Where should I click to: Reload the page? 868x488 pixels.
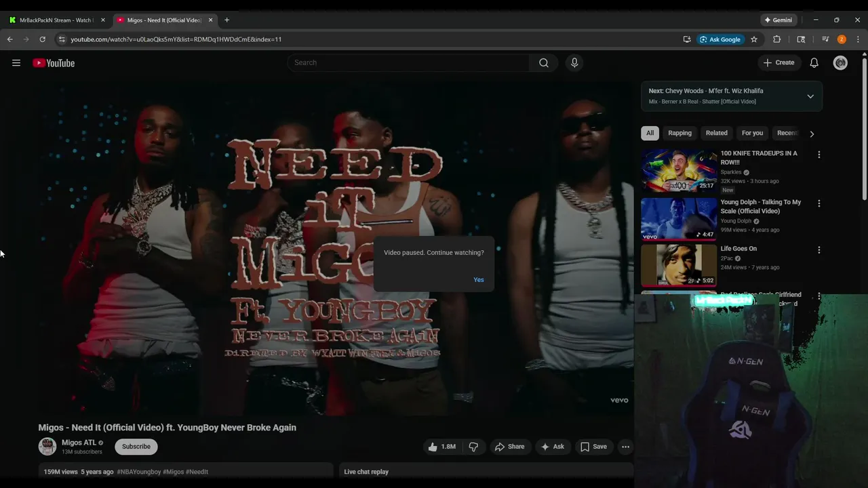point(42,39)
